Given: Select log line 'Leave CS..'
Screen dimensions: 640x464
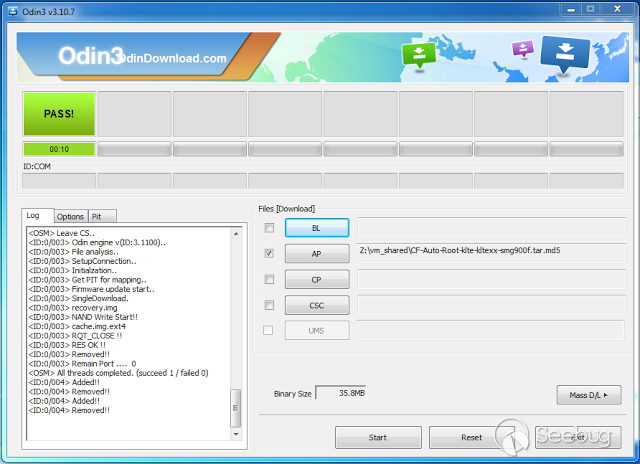Looking at the screenshot, I should point(62,233).
